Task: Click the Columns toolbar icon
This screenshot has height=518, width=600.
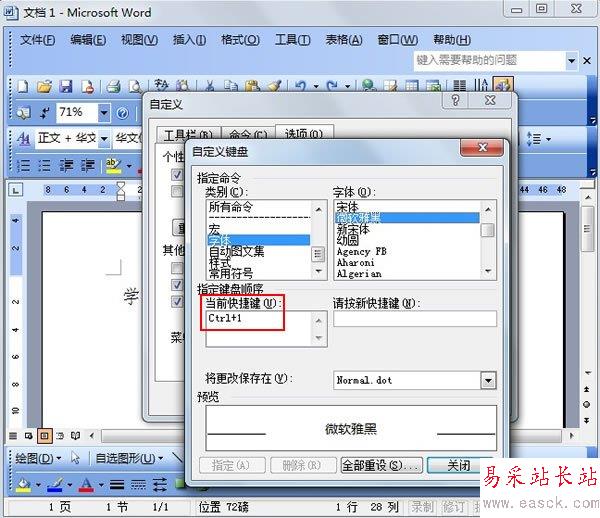Action: pos(459,86)
